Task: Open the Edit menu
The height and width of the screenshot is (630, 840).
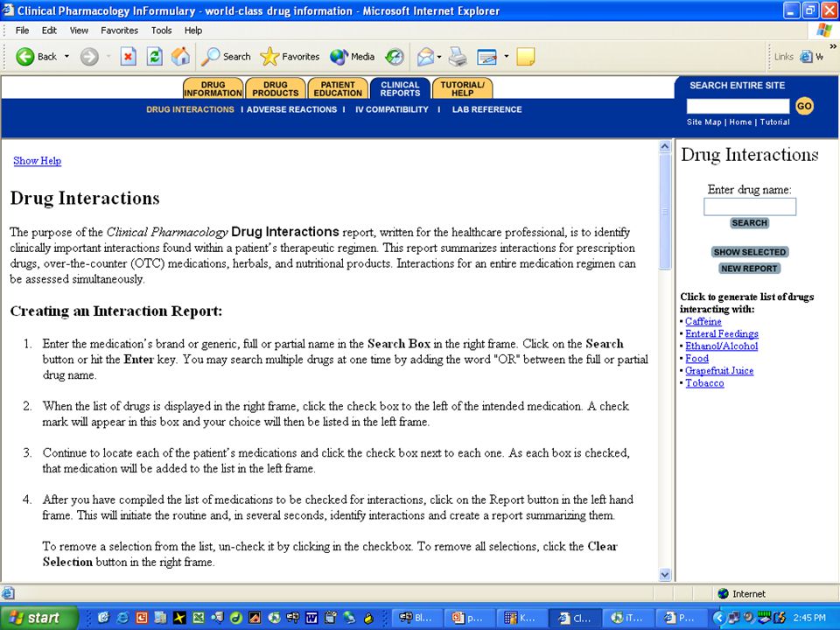Action: click(49, 31)
